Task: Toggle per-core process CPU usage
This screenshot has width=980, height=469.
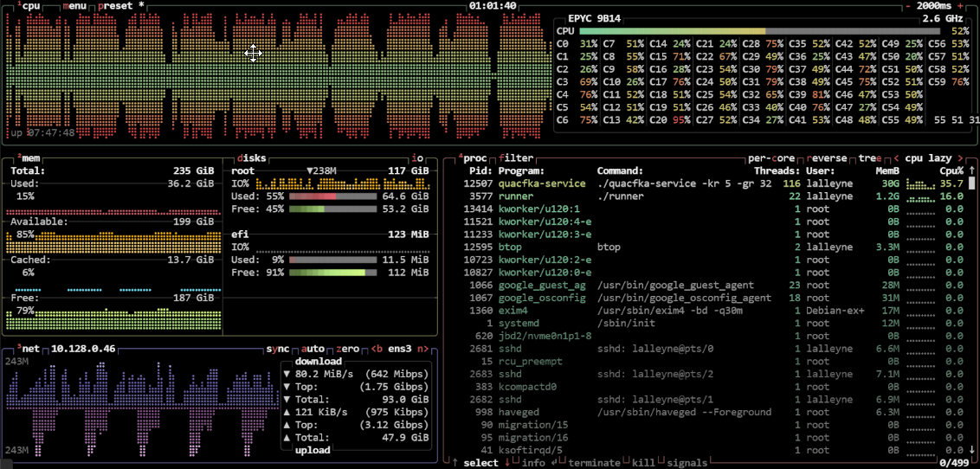Action: (771, 158)
